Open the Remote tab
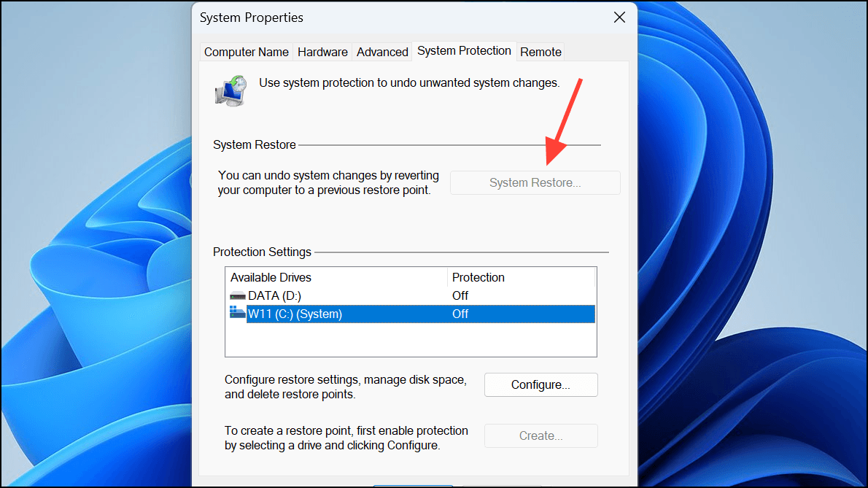 click(x=540, y=52)
